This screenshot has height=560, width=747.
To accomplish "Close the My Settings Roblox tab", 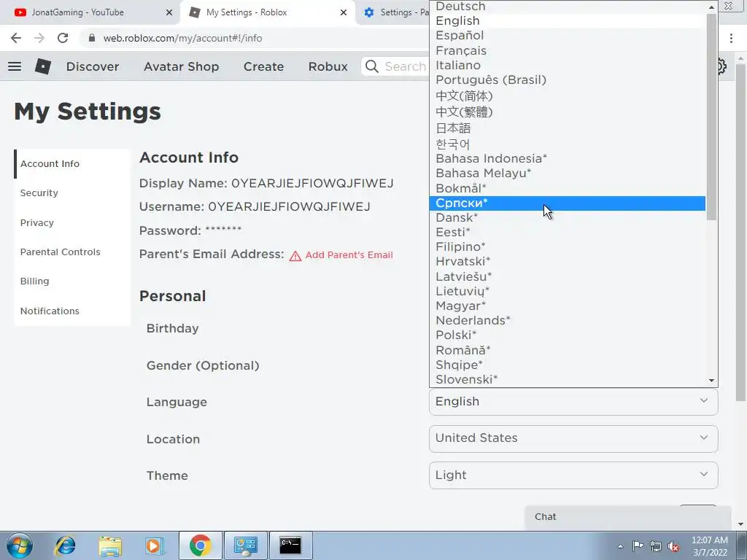I will click(x=344, y=12).
